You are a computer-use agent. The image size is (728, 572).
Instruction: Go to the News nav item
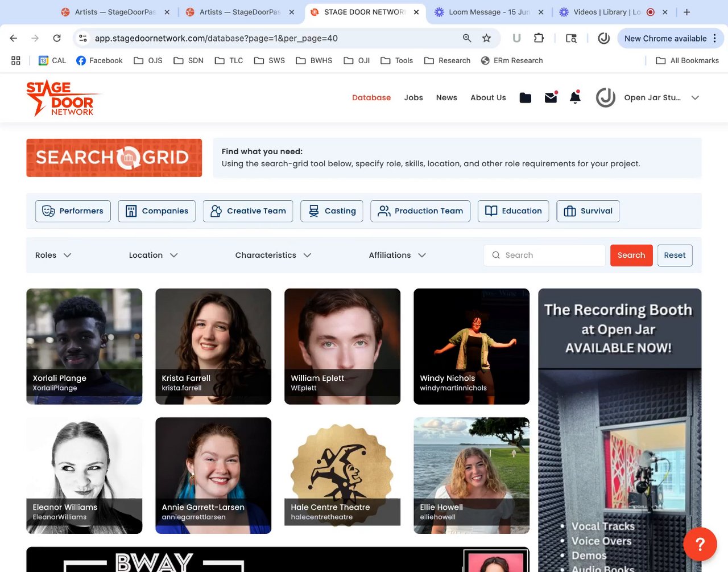(446, 97)
